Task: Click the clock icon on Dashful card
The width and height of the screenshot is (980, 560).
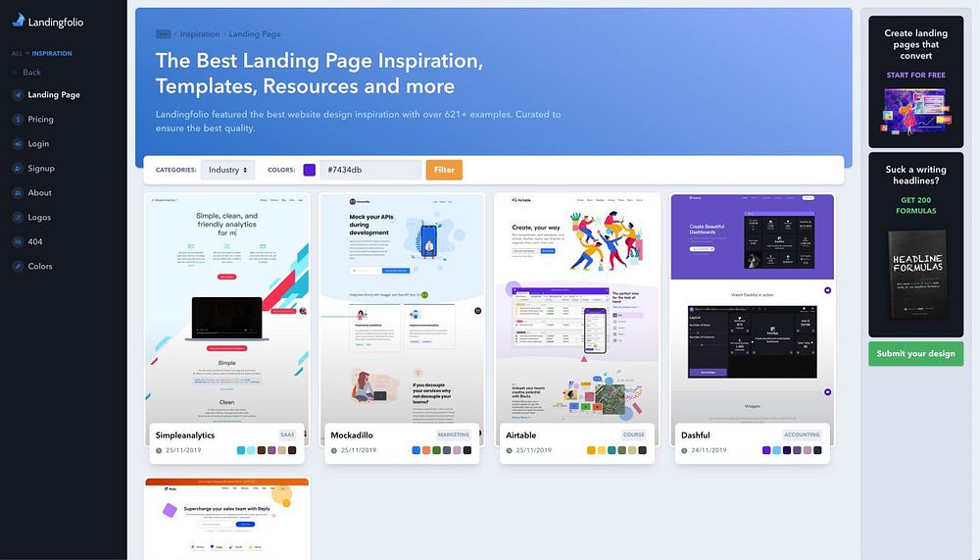Action: (x=684, y=450)
